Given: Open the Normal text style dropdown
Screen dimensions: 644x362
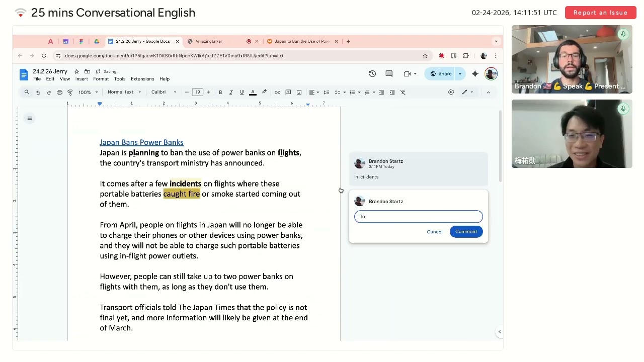Looking at the screenshot, I should (x=124, y=92).
